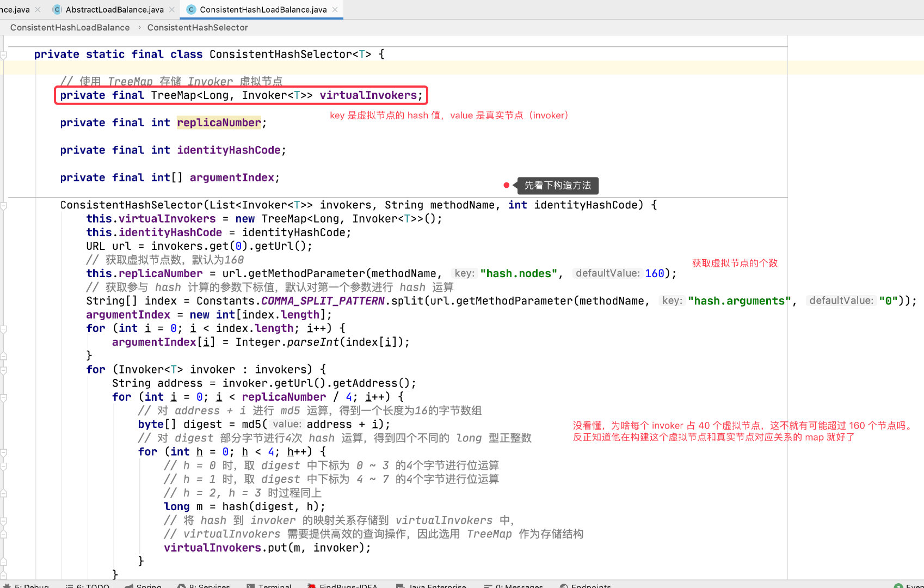This screenshot has width=924, height=588.
Task: Click the 'defaultValue:' hint before "0"
Action: [841, 301]
